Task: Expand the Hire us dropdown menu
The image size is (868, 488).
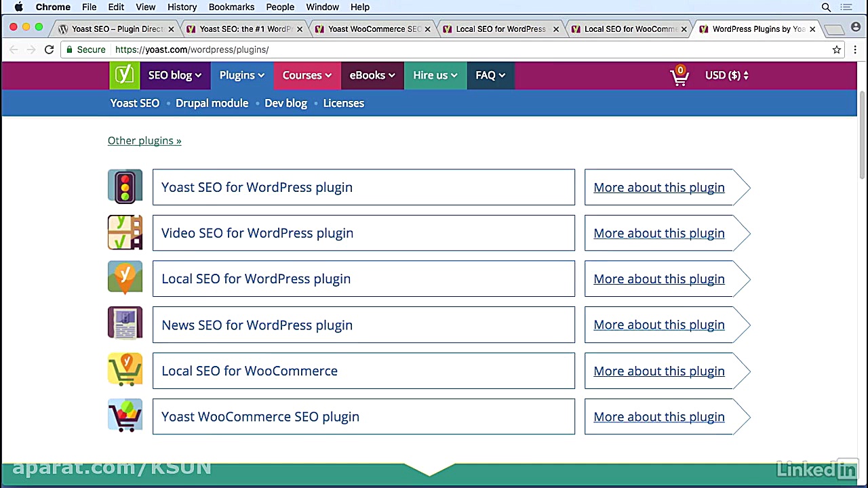Action: [435, 75]
